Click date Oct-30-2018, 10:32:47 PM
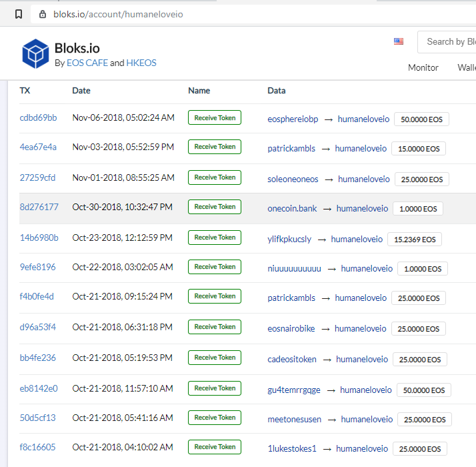Viewport: 476px width, 467px height. 123,207
